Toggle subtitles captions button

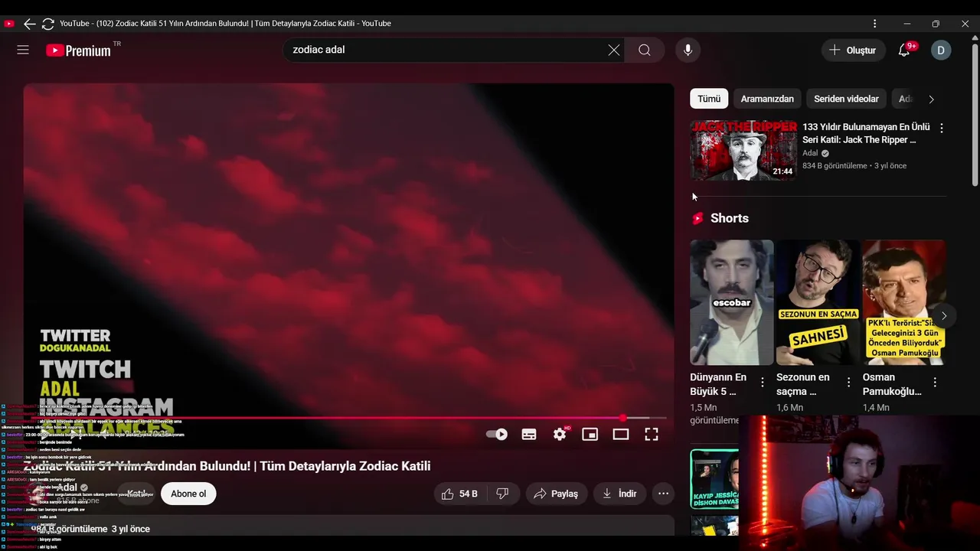[529, 435]
